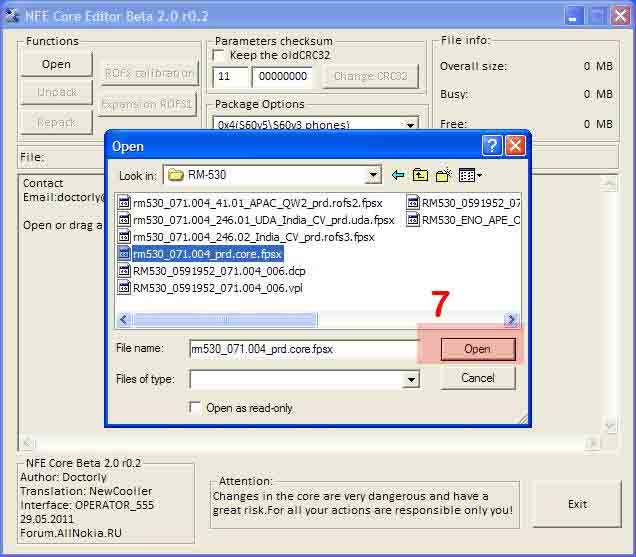Click file icon of the uda.fpsx entry

[124, 219]
